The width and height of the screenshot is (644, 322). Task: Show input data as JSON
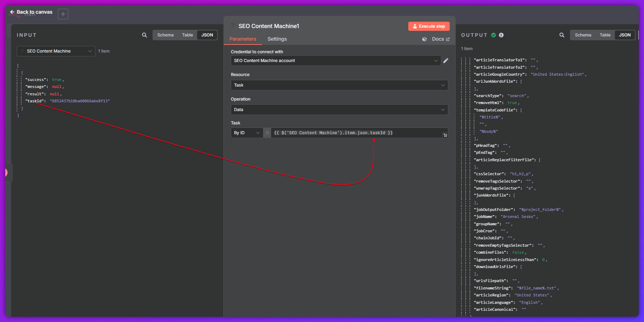[x=207, y=35]
